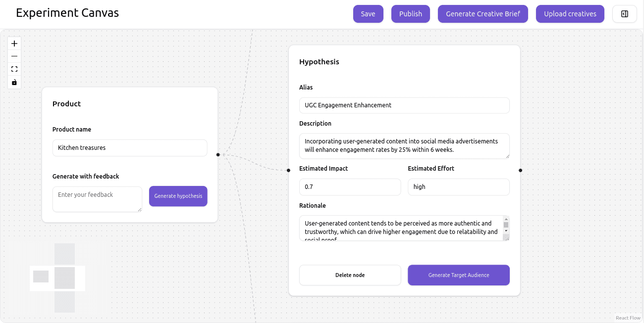Click the fit view icon

coord(14,69)
